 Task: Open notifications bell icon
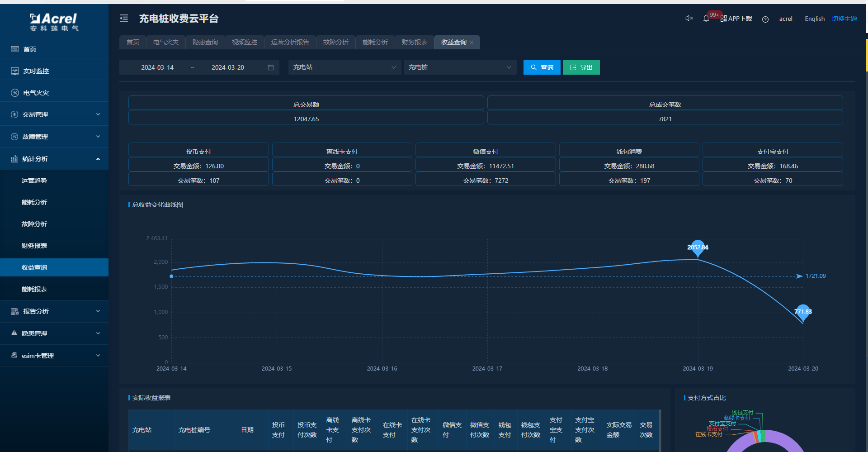706,19
